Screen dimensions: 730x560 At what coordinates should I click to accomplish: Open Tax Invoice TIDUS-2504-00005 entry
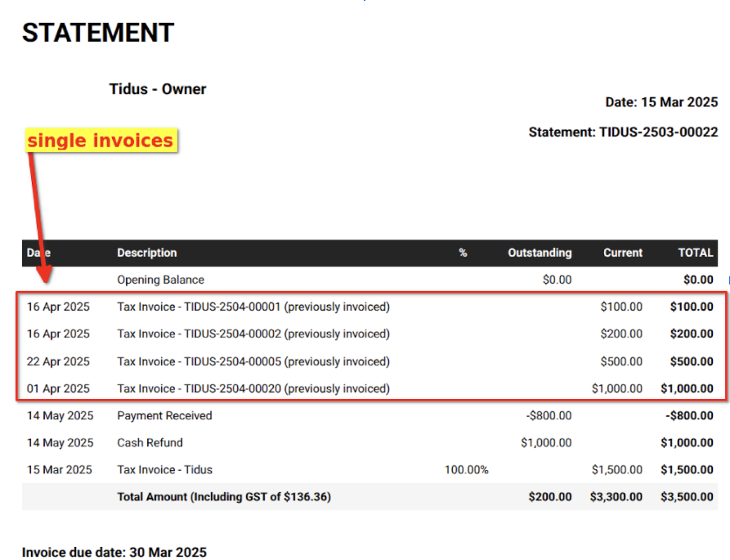(x=253, y=361)
